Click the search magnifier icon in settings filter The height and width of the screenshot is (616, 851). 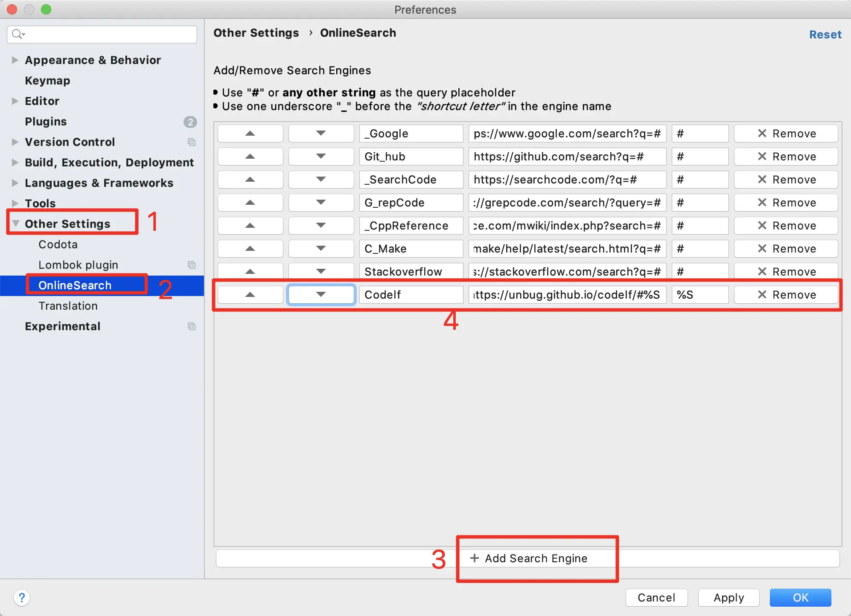pyautogui.click(x=17, y=34)
